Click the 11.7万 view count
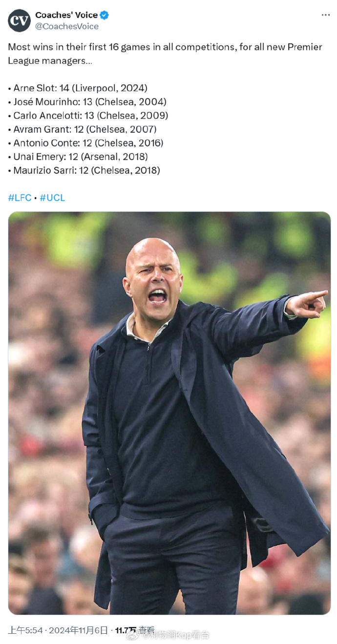337x644 pixels. coord(126,630)
